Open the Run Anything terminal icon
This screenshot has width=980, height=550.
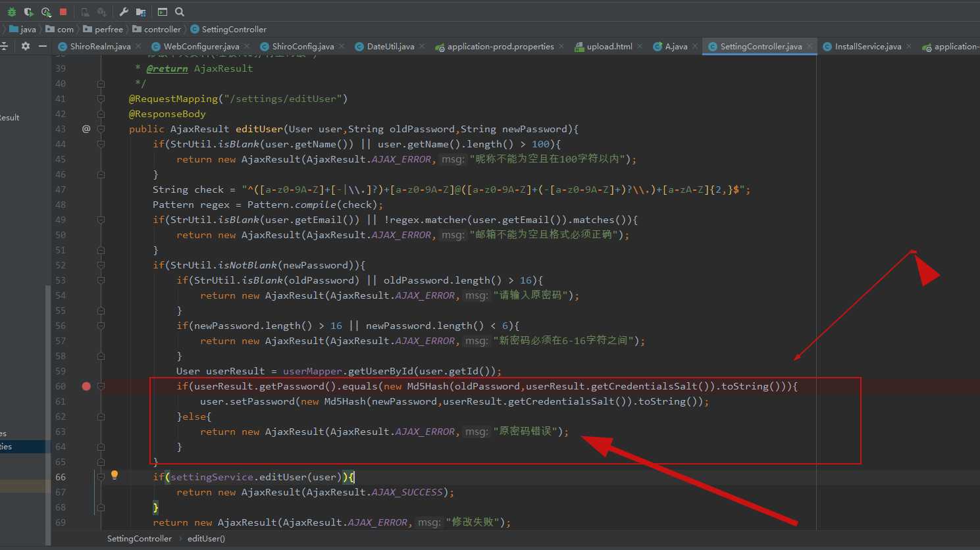click(x=163, y=12)
